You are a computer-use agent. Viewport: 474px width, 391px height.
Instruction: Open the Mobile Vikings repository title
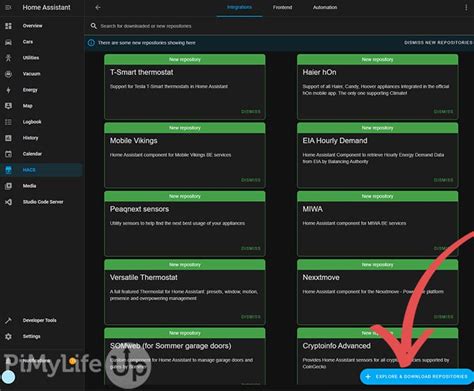pos(134,141)
